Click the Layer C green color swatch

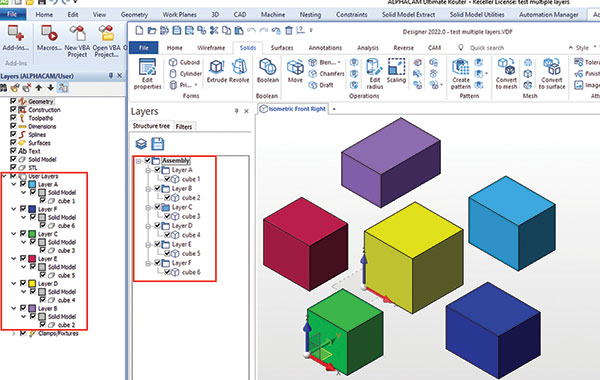[32, 234]
